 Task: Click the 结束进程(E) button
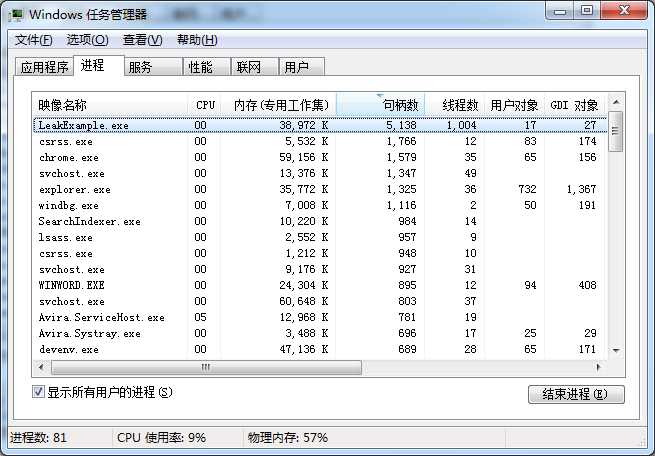pos(576,394)
